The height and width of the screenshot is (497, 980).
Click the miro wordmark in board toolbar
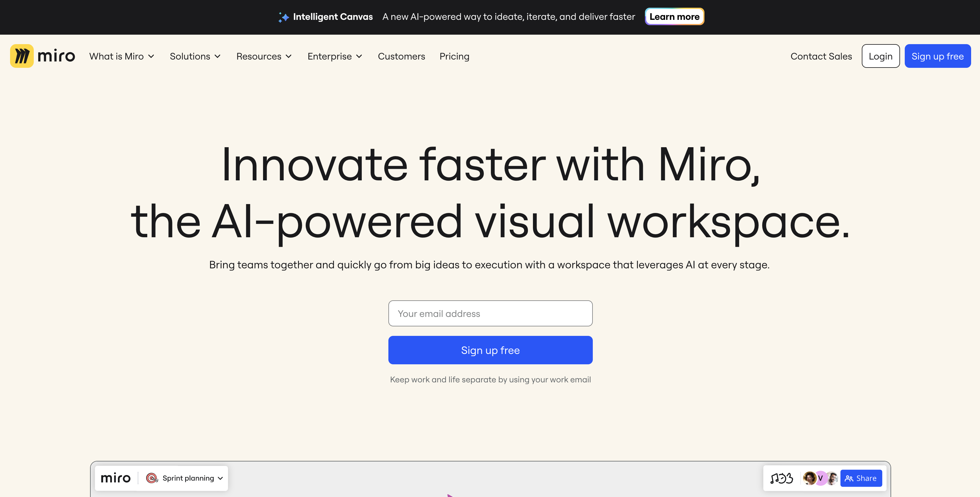(x=115, y=478)
